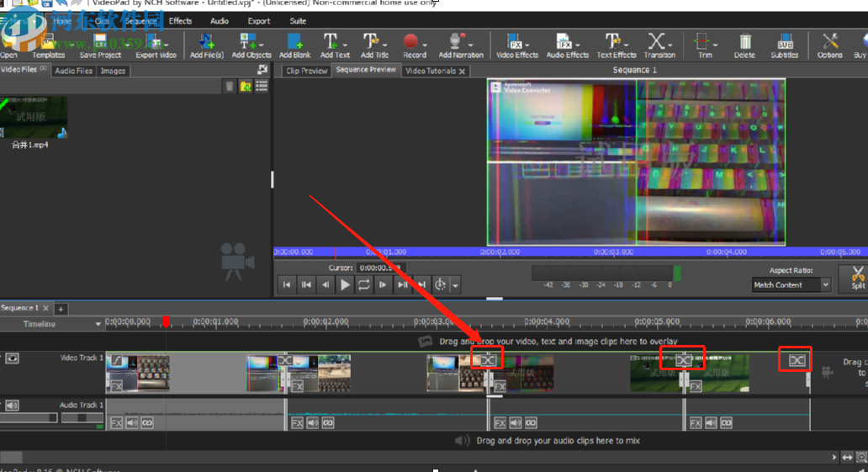Open the Effects ribbon tab
This screenshot has width=868, height=472.
coord(180,21)
